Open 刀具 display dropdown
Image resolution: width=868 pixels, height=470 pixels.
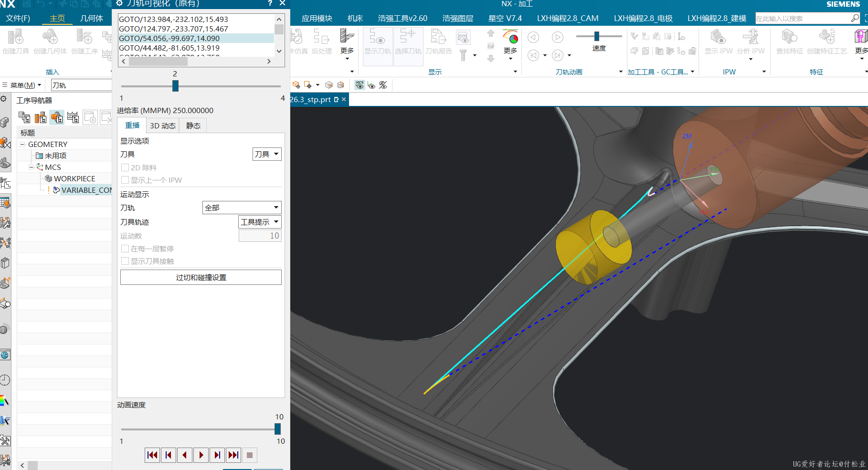[x=267, y=154]
